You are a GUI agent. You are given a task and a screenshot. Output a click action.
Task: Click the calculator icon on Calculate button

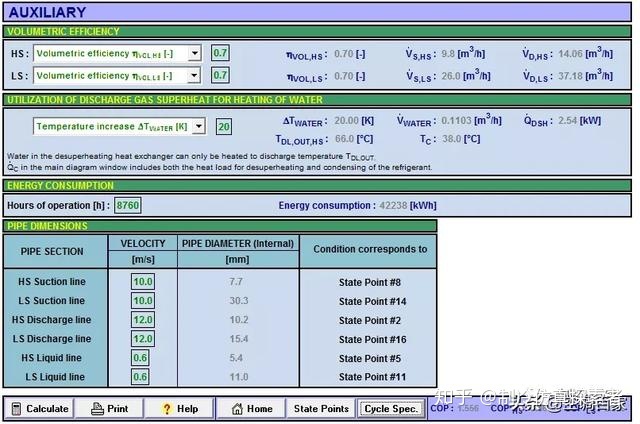point(16,409)
